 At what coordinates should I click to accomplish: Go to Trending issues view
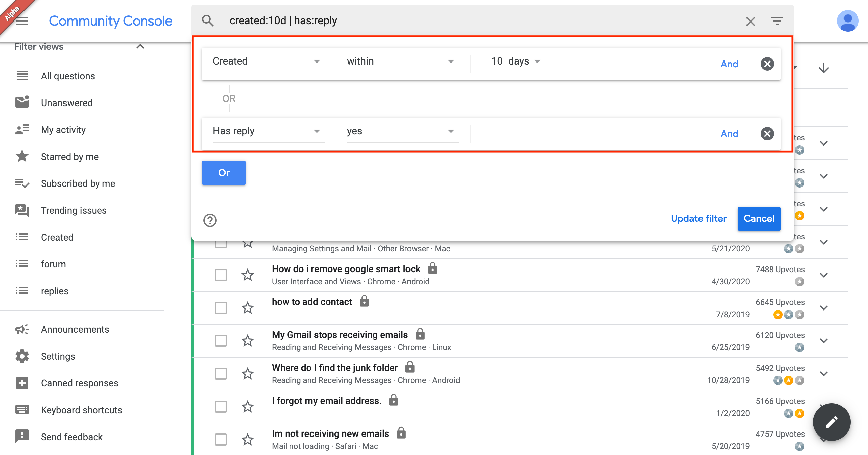coord(74,210)
